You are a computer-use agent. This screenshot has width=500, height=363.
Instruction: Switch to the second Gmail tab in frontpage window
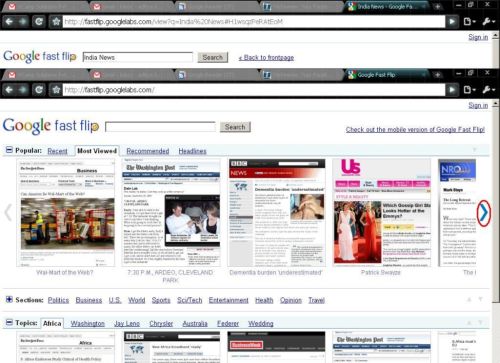click(132, 75)
